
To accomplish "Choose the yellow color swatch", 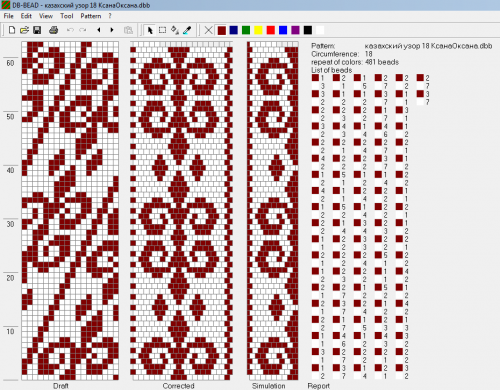I will [258, 30].
